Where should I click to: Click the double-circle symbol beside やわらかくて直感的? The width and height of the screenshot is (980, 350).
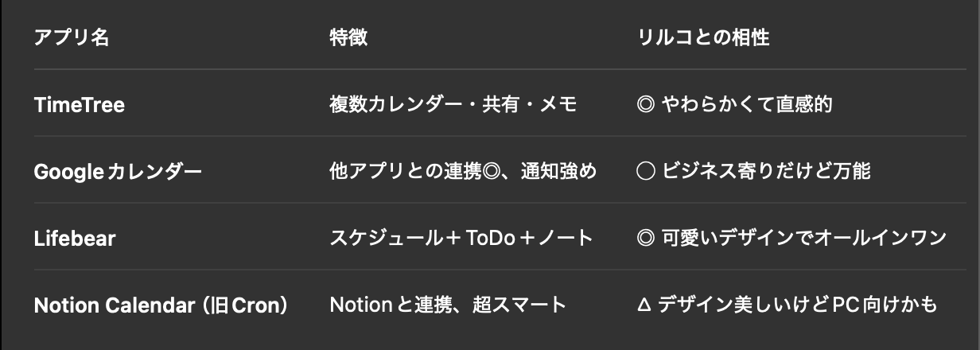646,105
